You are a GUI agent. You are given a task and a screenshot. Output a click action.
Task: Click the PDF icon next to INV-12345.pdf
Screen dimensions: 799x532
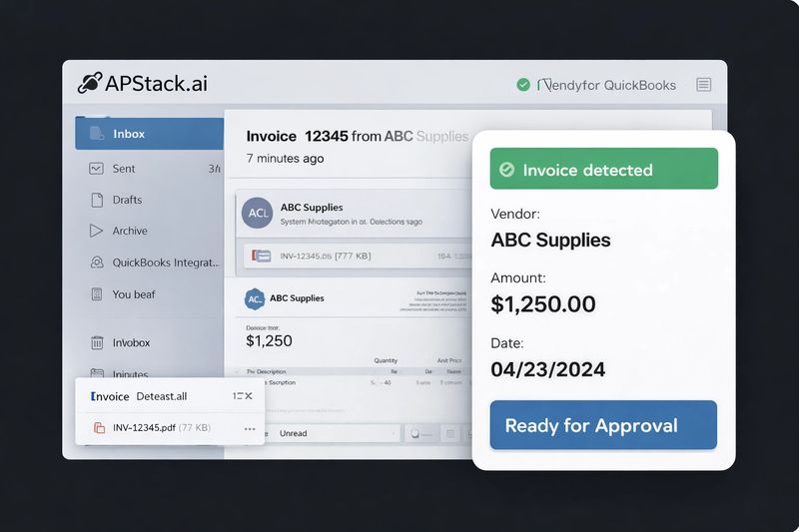point(99,428)
